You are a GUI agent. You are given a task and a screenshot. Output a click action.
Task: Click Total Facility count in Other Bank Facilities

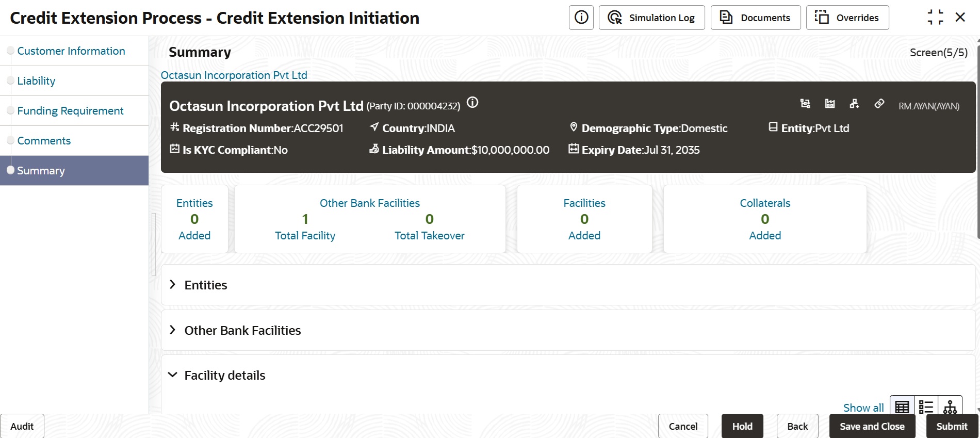(305, 219)
